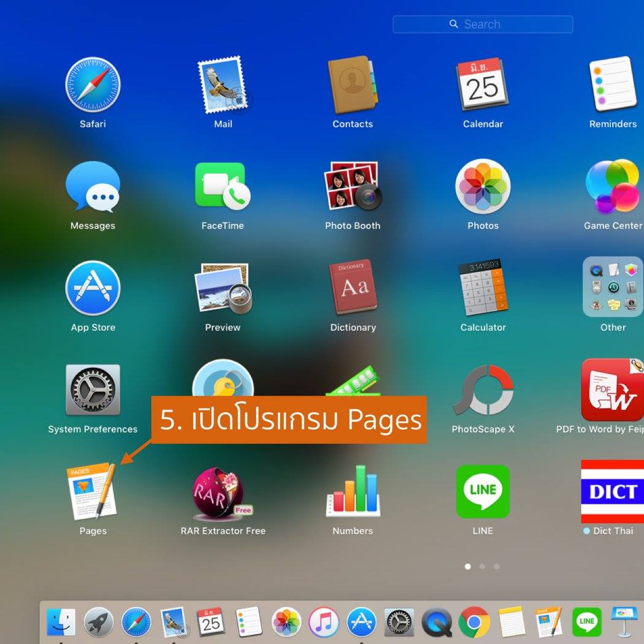644x644 pixels.
Task: Open Pages in the Dock
Action: (549, 622)
